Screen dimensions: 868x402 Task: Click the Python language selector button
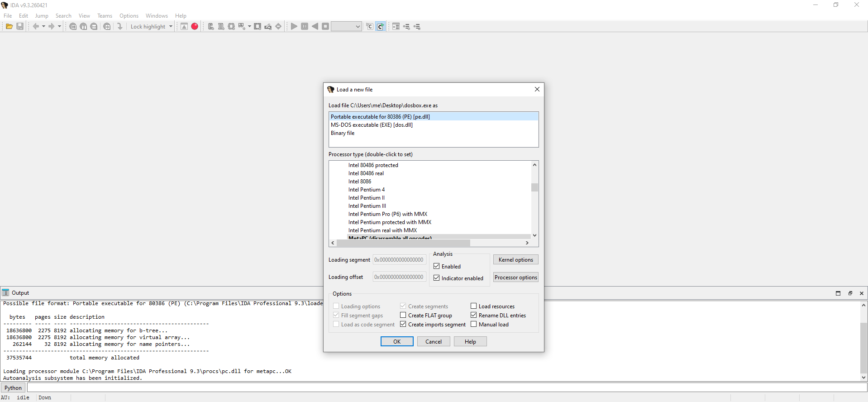click(x=13, y=388)
